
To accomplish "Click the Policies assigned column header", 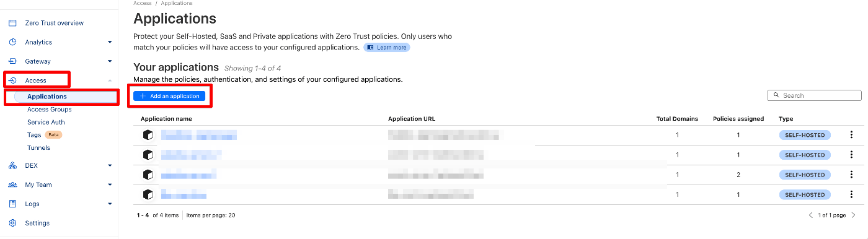I will pos(738,119).
